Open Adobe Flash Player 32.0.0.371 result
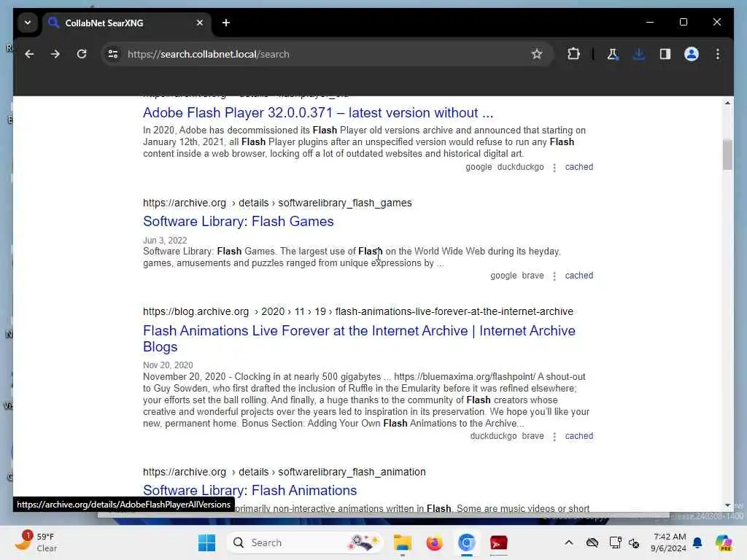This screenshot has width=747, height=560. [318, 113]
